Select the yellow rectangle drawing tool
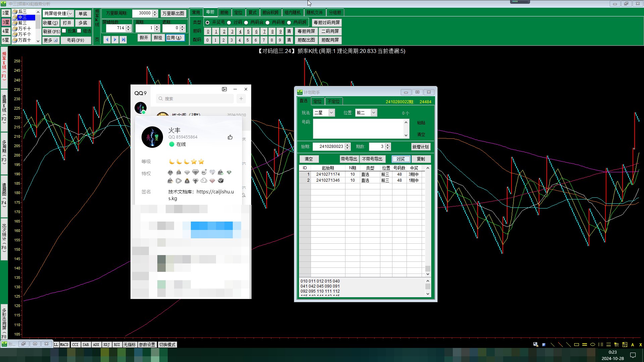 [577, 345]
